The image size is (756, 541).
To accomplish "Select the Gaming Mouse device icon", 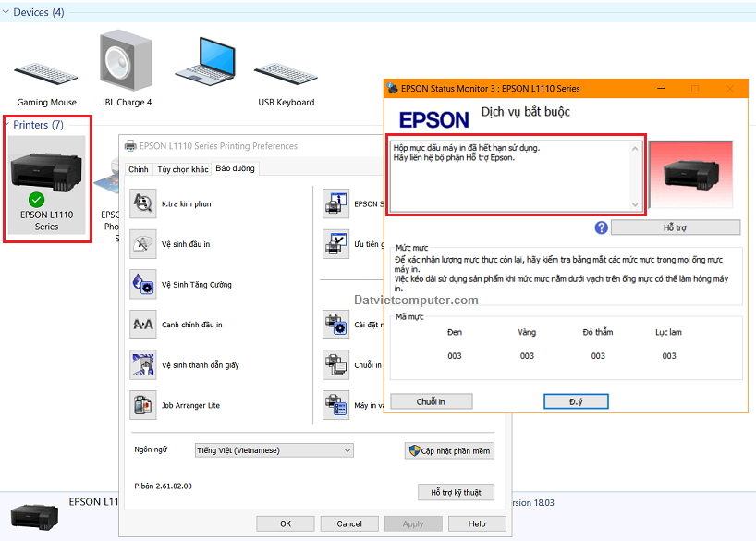I will (x=46, y=74).
